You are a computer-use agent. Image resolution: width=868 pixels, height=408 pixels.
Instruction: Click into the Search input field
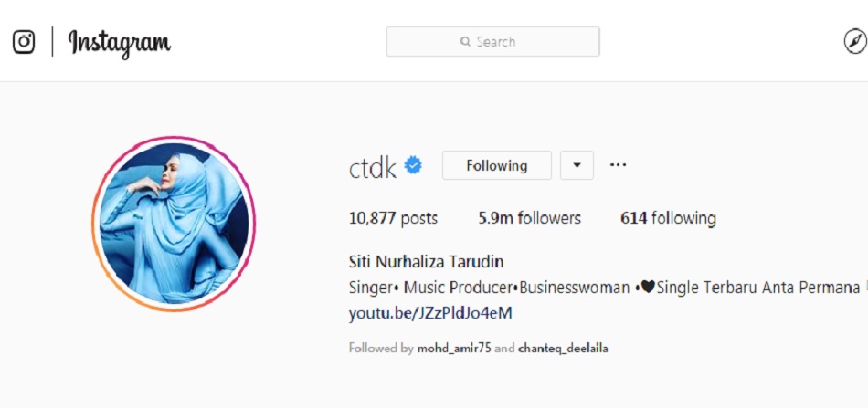click(x=492, y=41)
